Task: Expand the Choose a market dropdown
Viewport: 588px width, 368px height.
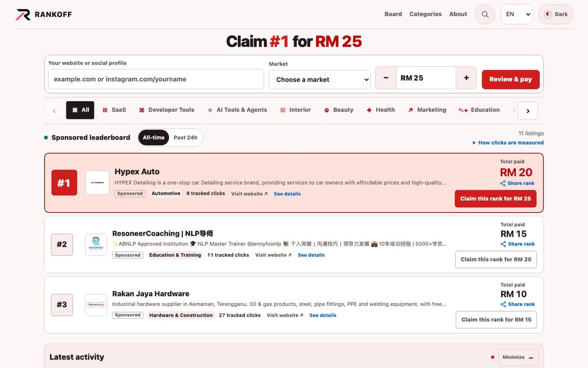Action: click(320, 79)
